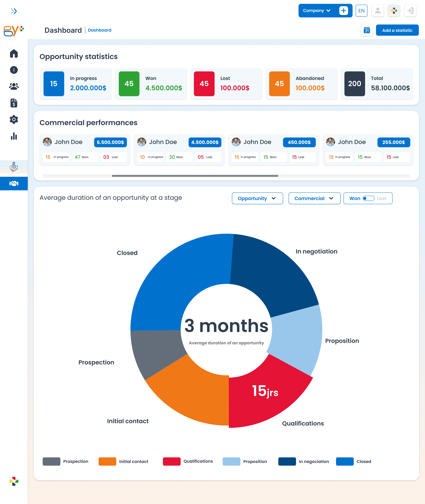425x504 pixels.
Task: Click the Dashboard breadcrumb link
Action: (99, 30)
